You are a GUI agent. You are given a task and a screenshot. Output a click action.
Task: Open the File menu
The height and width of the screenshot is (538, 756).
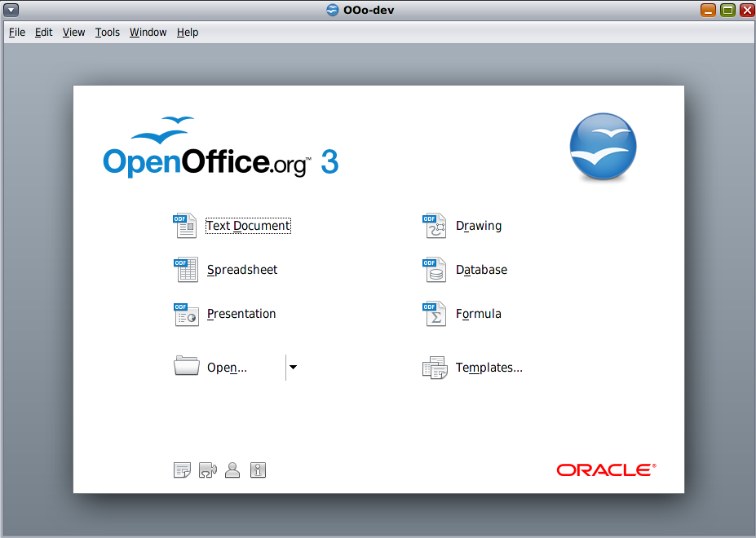(x=17, y=33)
